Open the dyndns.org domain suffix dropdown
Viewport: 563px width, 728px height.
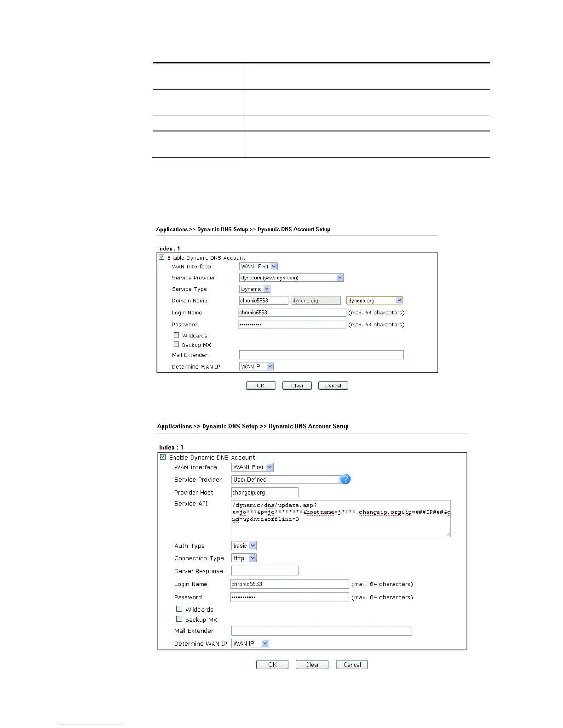(x=374, y=301)
